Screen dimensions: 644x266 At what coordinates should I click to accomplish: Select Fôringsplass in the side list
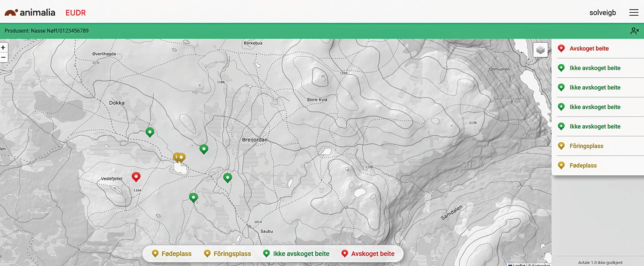pos(586,146)
